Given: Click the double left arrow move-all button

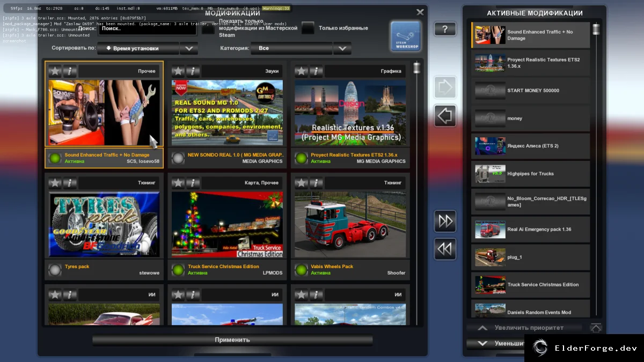Looking at the screenshot, I should 445,249.
